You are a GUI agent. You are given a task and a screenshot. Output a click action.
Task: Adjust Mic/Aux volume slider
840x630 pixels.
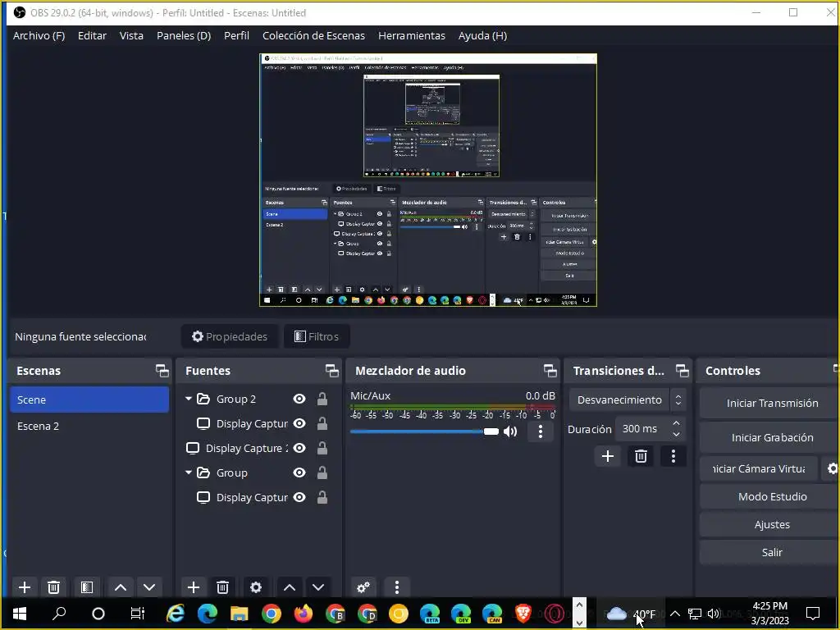424,431
